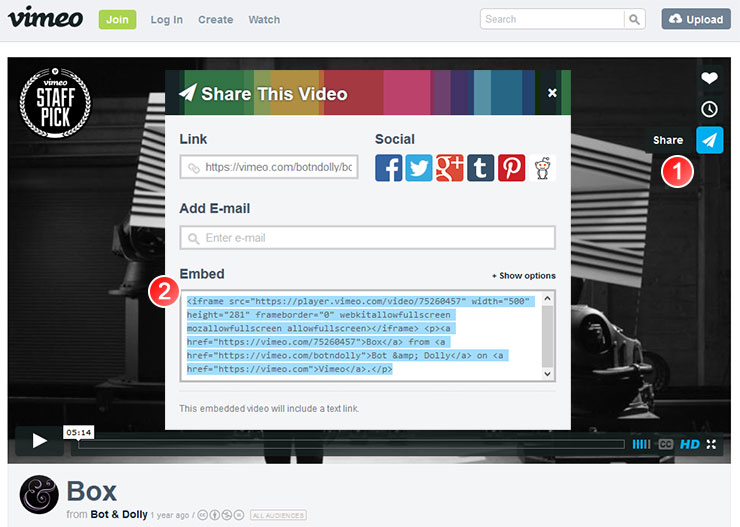
Task: Click 'This embedded video will include a text link' note
Action: (x=269, y=409)
